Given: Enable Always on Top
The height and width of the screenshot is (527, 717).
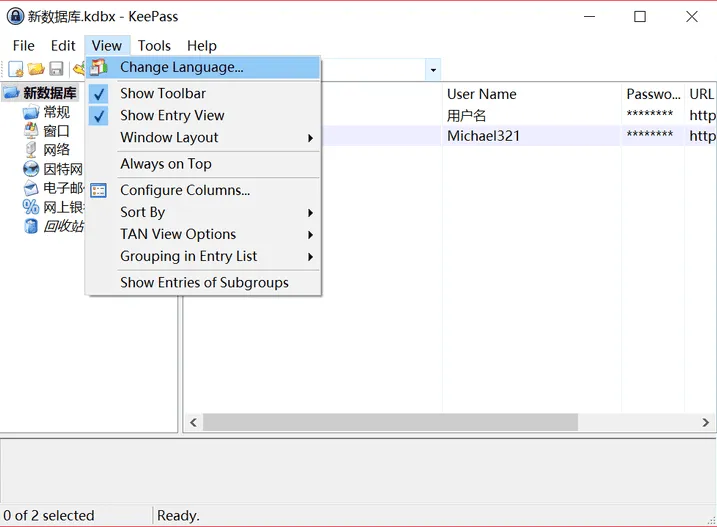Looking at the screenshot, I should pyautogui.click(x=166, y=164).
